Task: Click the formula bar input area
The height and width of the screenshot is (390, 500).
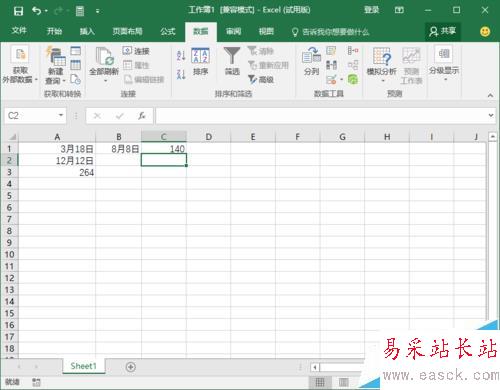Action: tap(321, 116)
